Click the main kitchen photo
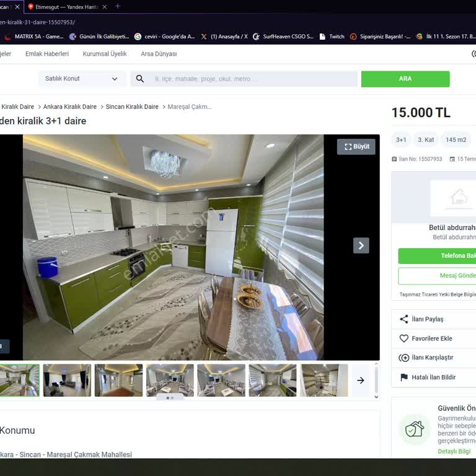Screen dimensions: 476x476 tap(174, 247)
